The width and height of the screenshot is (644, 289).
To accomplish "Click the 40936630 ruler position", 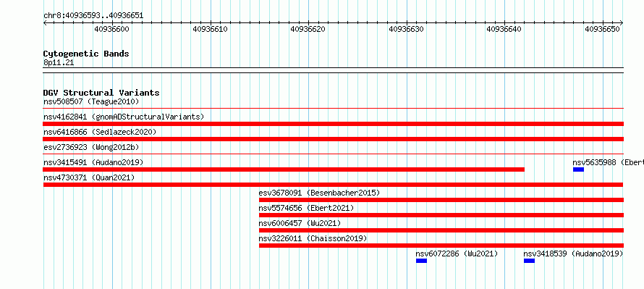I will point(406,29).
